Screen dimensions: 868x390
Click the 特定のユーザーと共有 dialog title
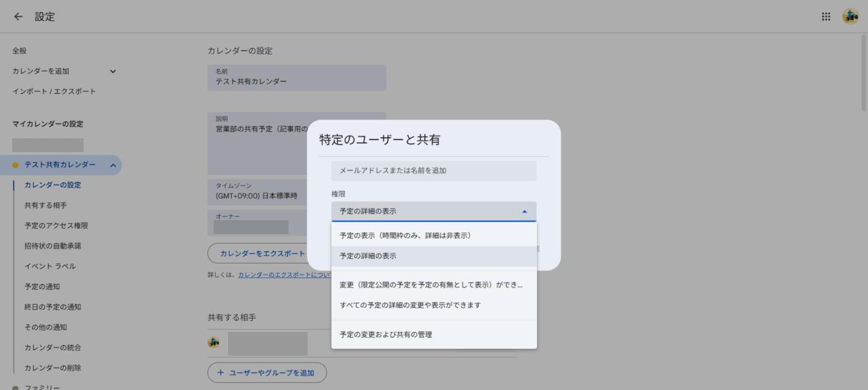coord(380,139)
